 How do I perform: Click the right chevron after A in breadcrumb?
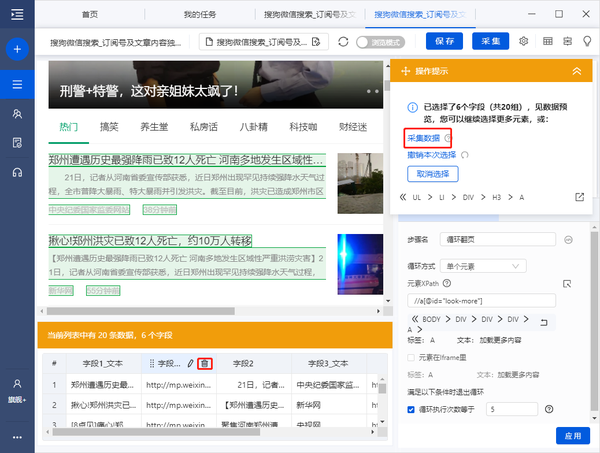pyautogui.click(x=420, y=329)
